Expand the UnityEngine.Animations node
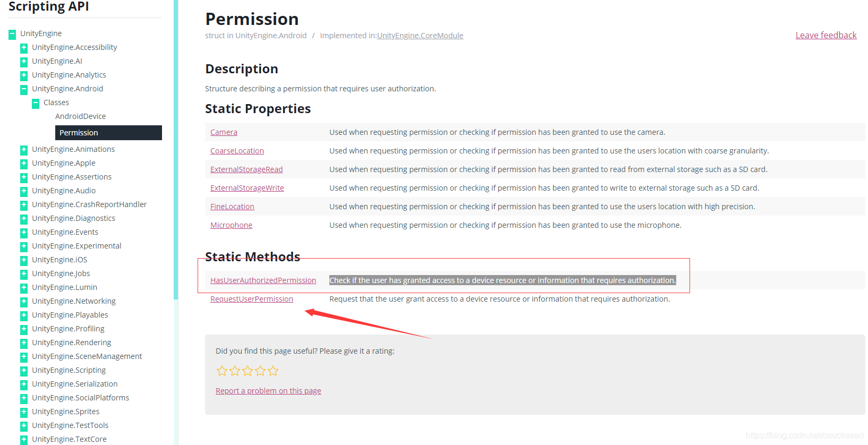The height and width of the screenshot is (445, 868). pyautogui.click(x=24, y=150)
